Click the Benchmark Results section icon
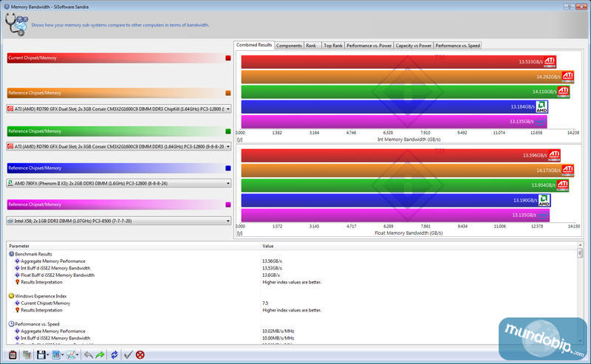 [11, 254]
